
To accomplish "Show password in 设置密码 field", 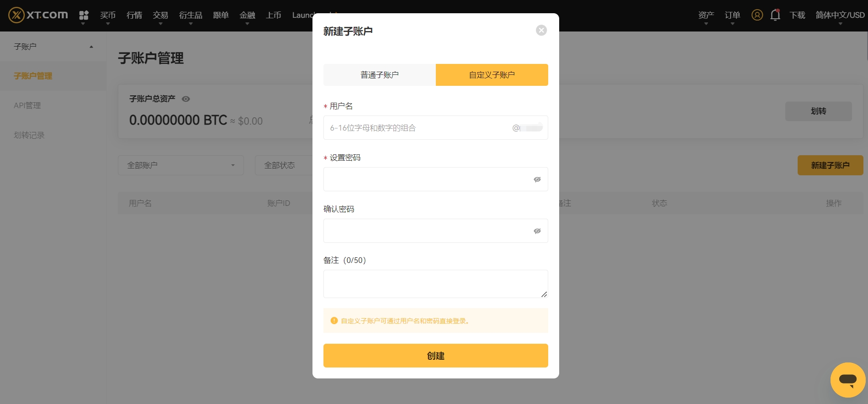I will [x=537, y=179].
